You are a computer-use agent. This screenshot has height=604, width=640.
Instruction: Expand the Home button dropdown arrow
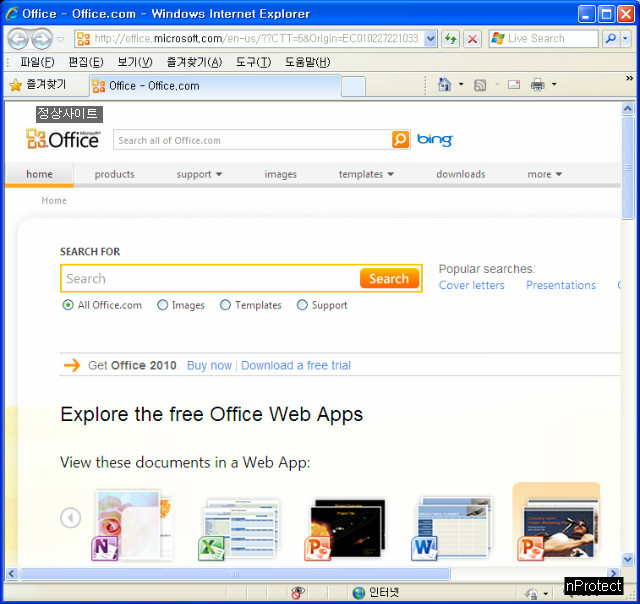pos(461,84)
